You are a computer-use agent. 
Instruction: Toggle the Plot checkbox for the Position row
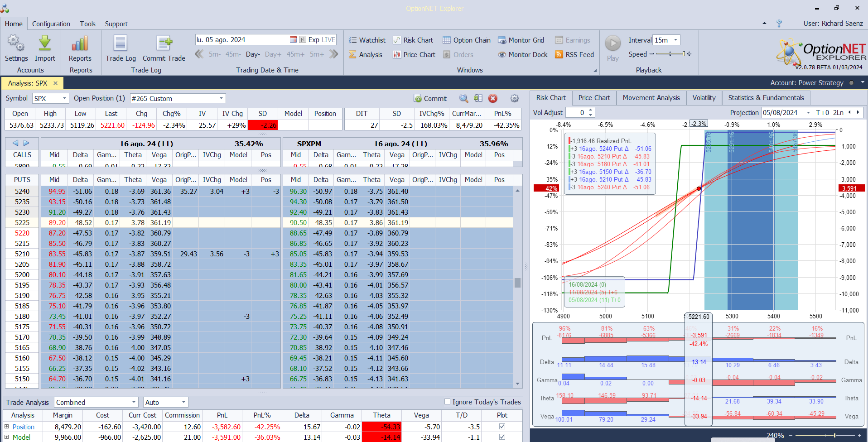[502, 426]
